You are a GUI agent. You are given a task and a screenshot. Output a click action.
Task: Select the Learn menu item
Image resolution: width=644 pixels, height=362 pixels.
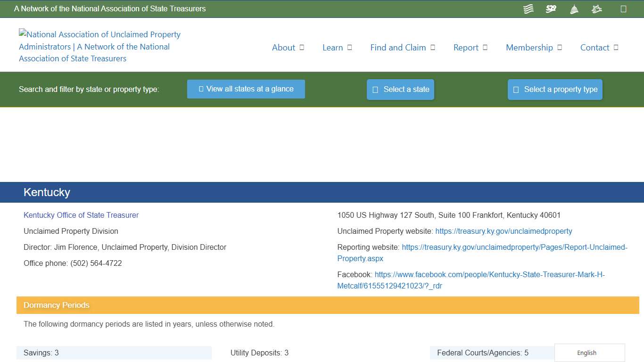click(x=333, y=48)
